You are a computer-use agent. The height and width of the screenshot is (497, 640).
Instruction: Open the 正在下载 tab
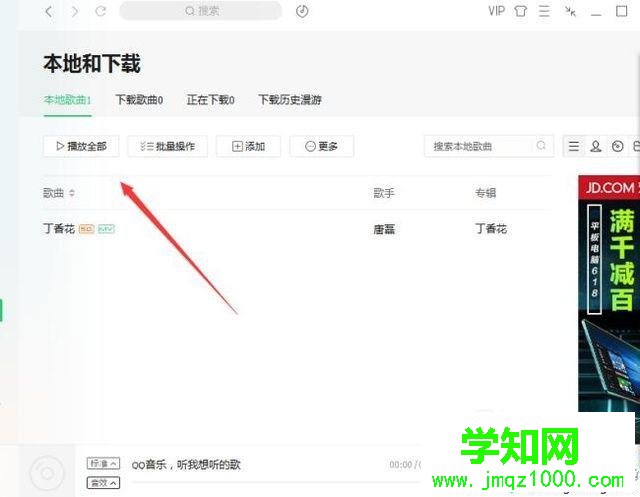point(211,100)
